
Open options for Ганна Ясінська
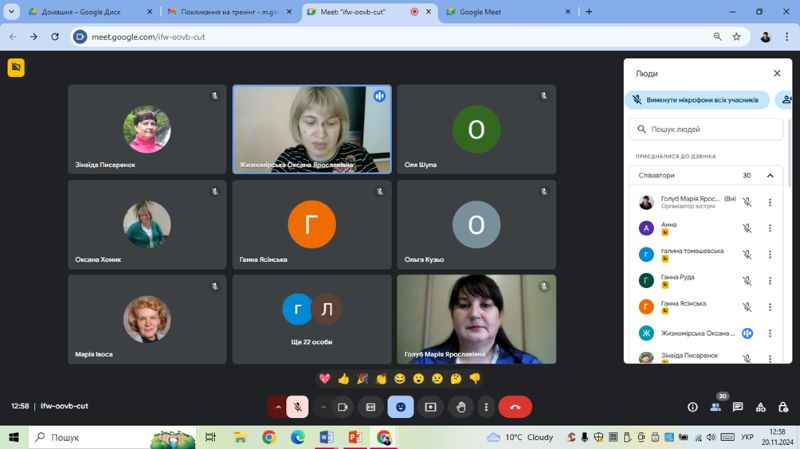(x=770, y=307)
